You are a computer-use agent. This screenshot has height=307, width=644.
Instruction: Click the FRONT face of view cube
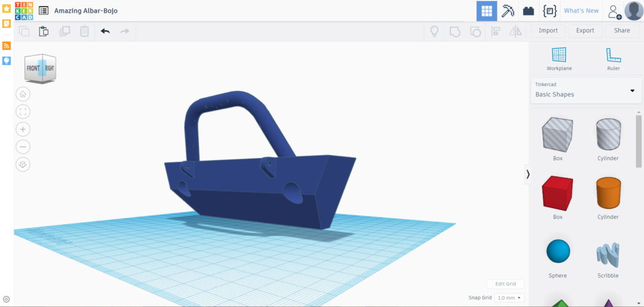34,68
